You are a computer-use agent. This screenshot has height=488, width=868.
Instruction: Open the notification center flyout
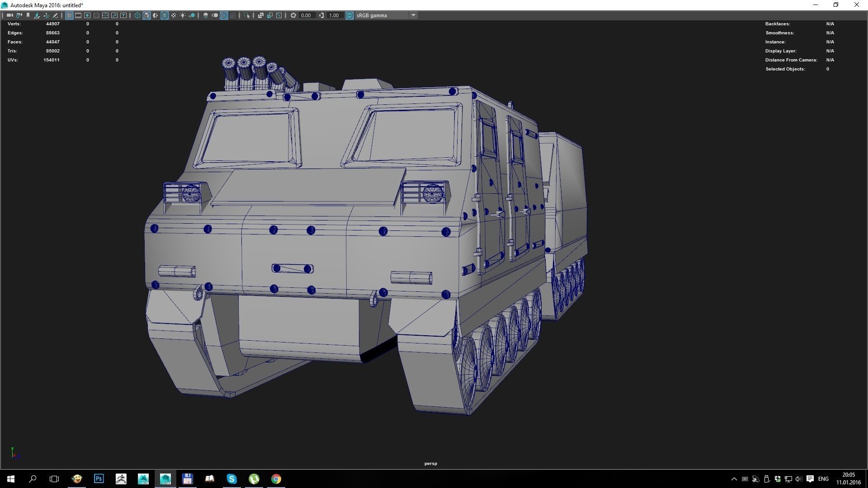click(811, 479)
